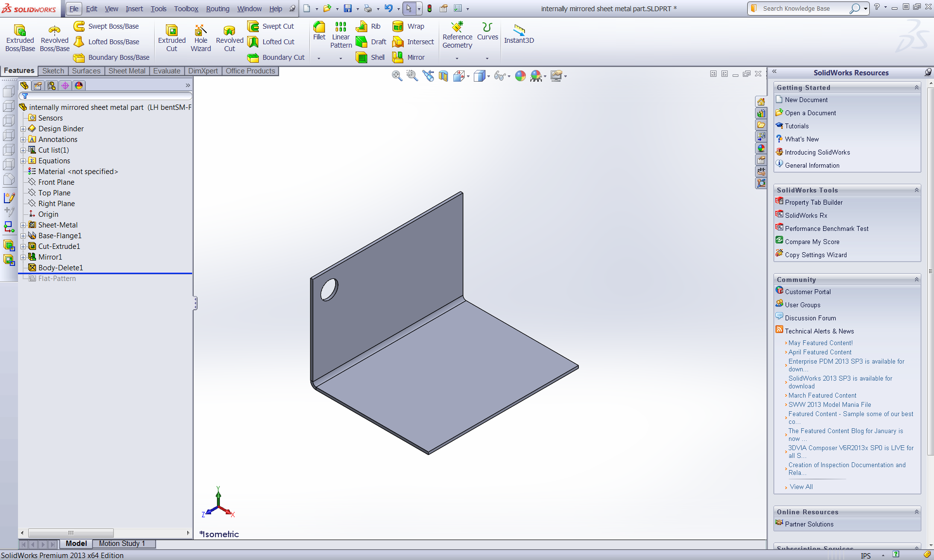The image size is (934, 560).
Task: Open the Display Style dropdown arrow
Action: 488,76
